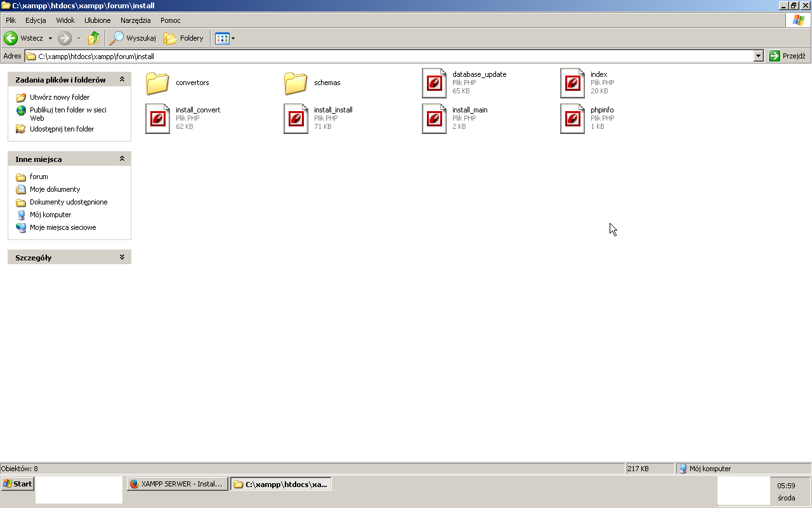This screenshot has width=812, height=508.
Task: Click the Mój komputer icon in sidebar
Action: [x=21, y=215]
